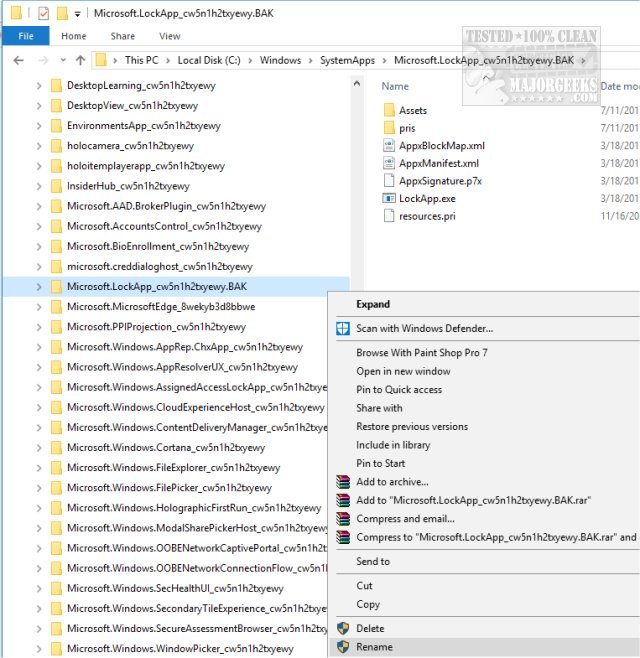Open chevron after SystemApps in the breadcrumb
Viewport: 640px width, 658px height.
pyautogui.click(x=384, y=61)
